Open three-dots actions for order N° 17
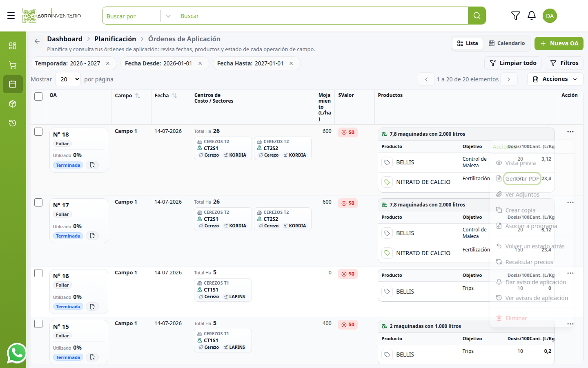This screenshot has height=368, width=588. coord(570,202)
